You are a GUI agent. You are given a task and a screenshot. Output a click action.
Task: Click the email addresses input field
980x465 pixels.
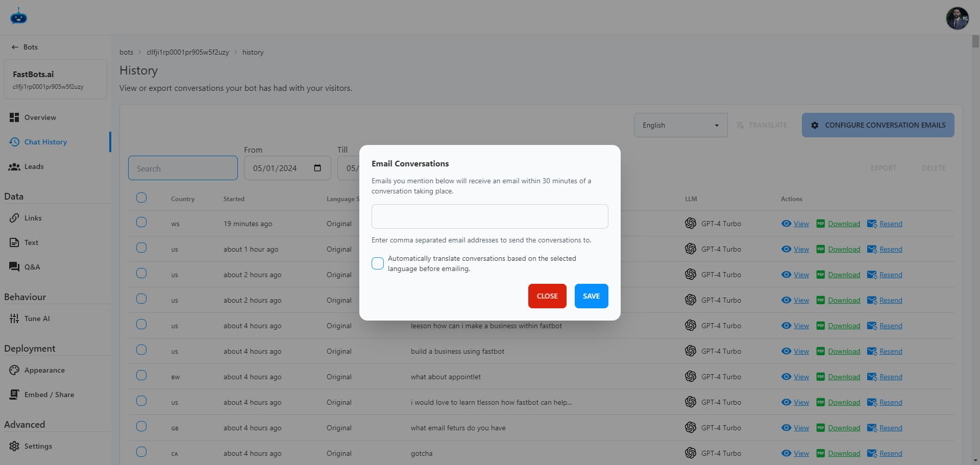point(489,216)
